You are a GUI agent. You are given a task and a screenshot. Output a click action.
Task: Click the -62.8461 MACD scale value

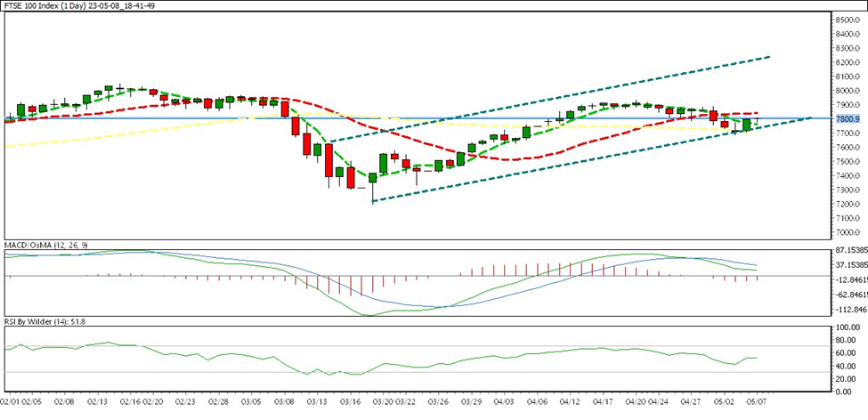(x=851, y=295)
